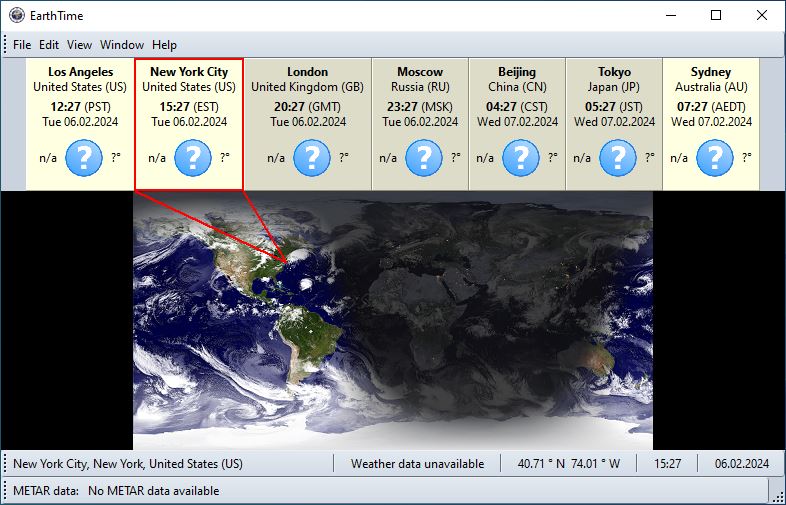Image resolution: width=786 pixels, height=505 pixels.
Task: Minimize the EarthTime window
Action: [671, 16]
